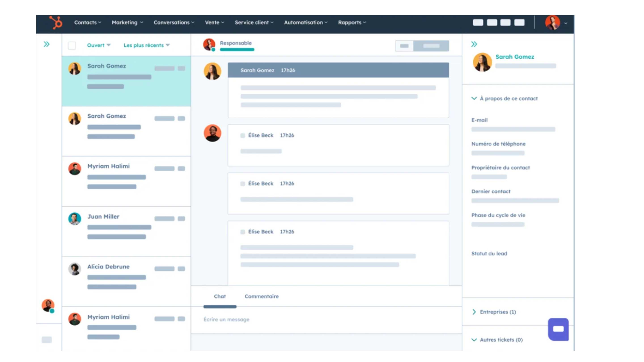Check the select-all conversations checkbox
The height and width of the screenshot is (362, 644).
[72, 45]
